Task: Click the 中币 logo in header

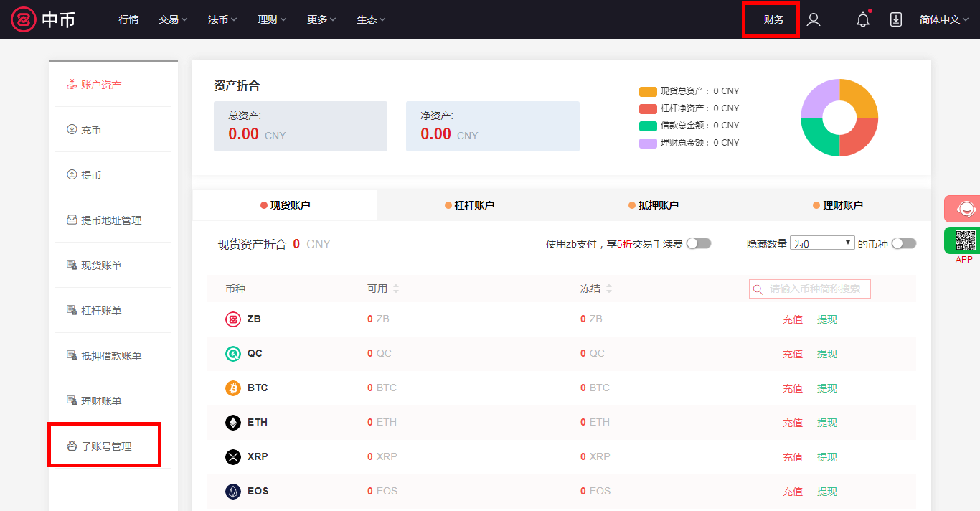Action: 43,19
